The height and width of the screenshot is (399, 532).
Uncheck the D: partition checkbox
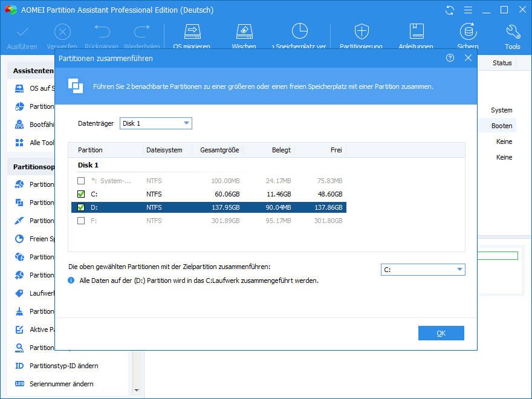[81, 207]
